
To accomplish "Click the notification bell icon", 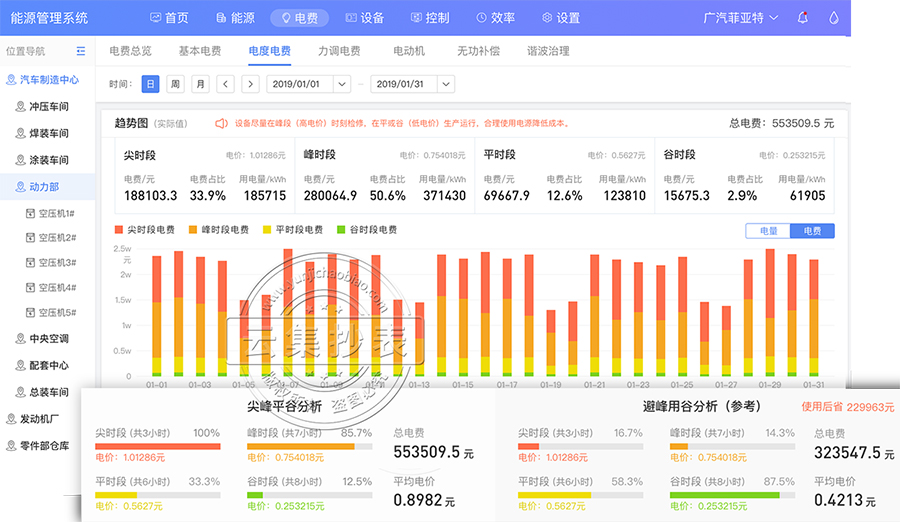I will point(803,18).
